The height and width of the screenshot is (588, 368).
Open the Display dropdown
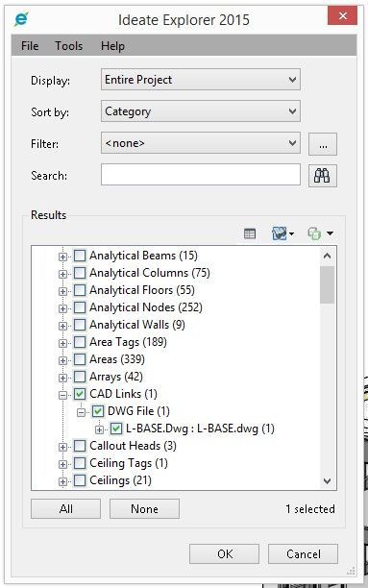pos(200,80)
